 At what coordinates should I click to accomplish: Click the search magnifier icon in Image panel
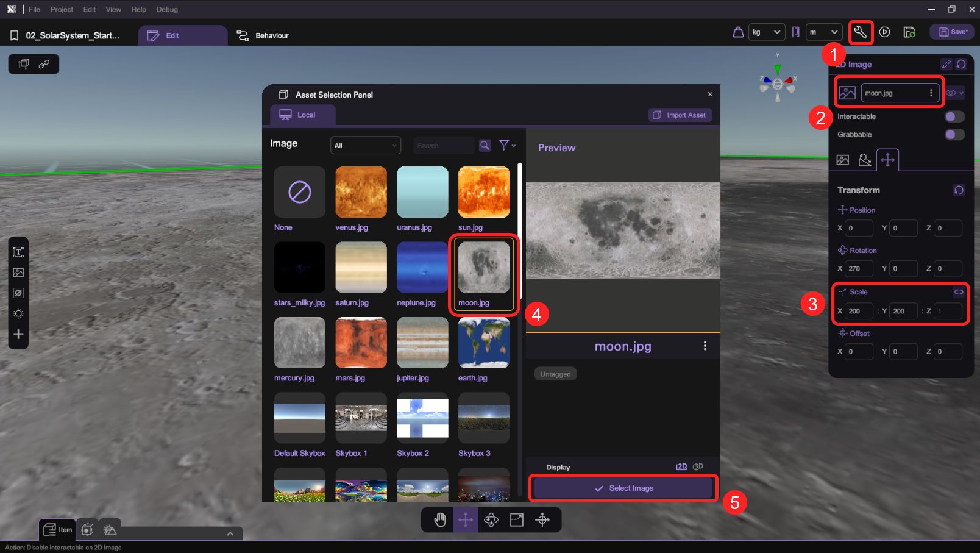(485, 145)
